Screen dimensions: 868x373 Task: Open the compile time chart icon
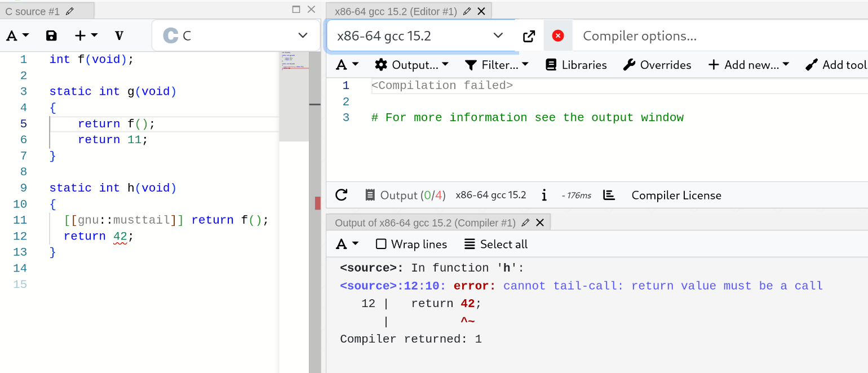click(609, 195)
